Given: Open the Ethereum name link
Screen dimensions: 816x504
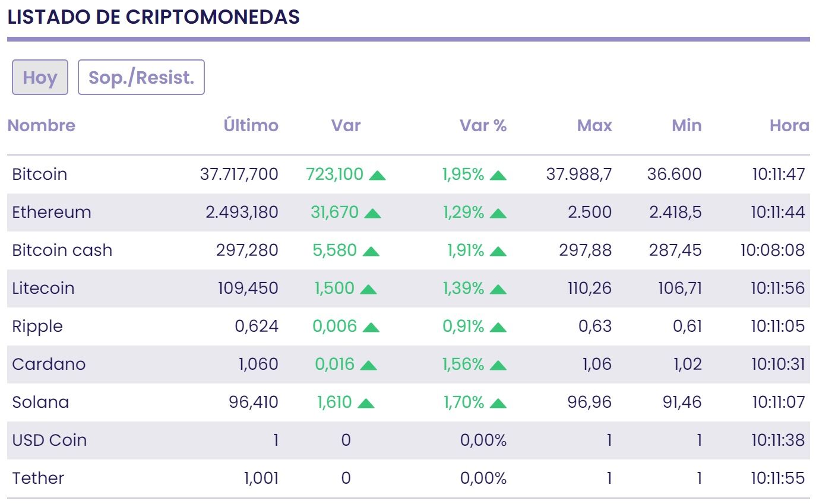Looking at the screenshot, I should click(x=52, y=212).
